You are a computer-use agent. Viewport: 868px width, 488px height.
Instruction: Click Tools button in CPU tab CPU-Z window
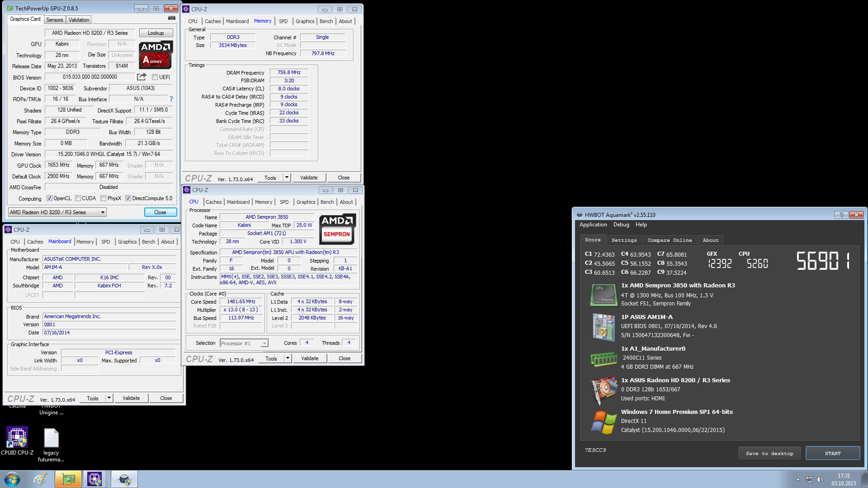click(271, 358)
